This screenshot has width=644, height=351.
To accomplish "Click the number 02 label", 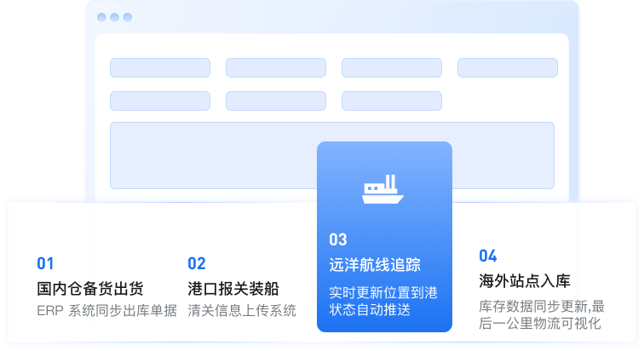I will click(x=196, y=263).
